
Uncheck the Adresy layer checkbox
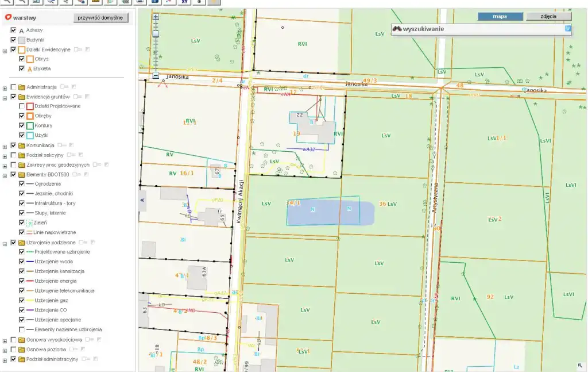click(14, 30)
